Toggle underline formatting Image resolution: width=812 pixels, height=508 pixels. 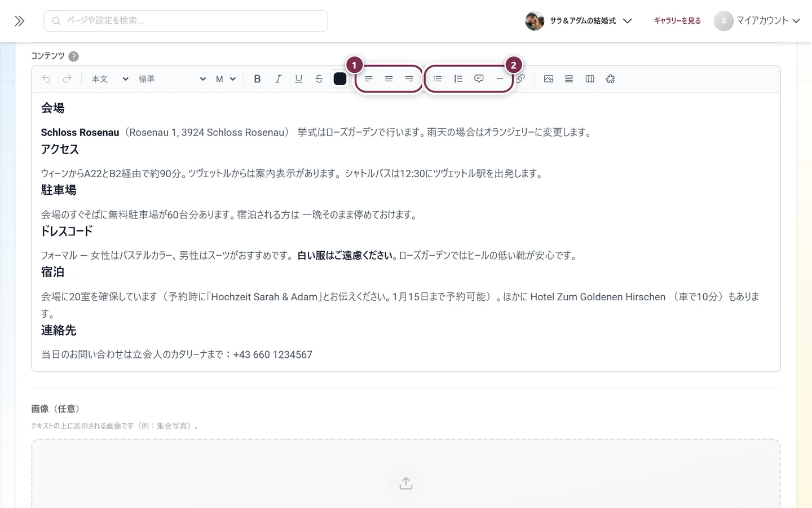pyautogui.click(x=298, y=79)
